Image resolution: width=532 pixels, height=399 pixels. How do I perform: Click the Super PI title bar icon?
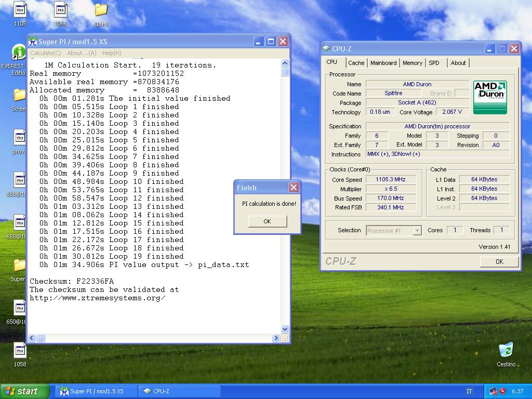coord(33,42)
